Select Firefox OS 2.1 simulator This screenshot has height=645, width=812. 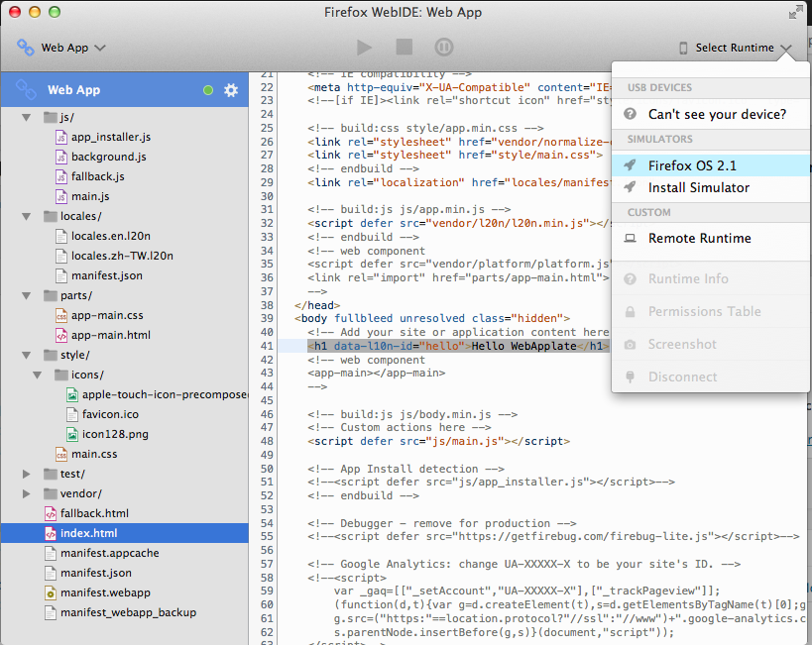[x=711, y=165]
